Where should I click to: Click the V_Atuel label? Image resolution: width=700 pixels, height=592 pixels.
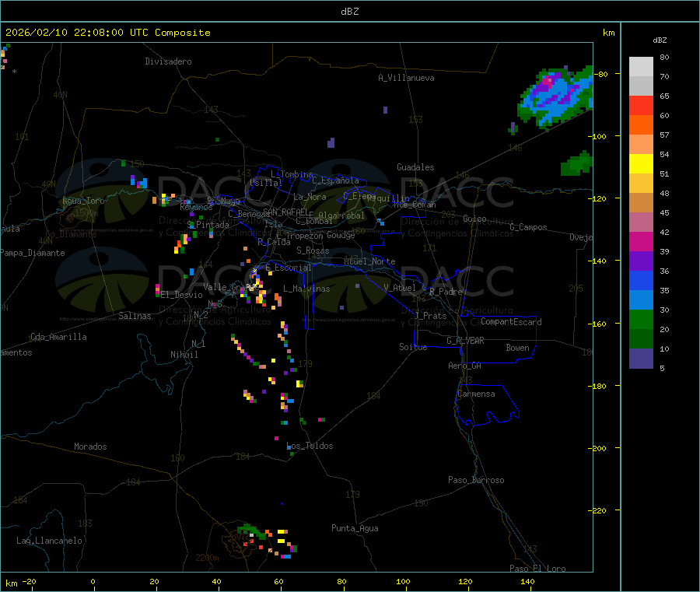click(400, 288)
